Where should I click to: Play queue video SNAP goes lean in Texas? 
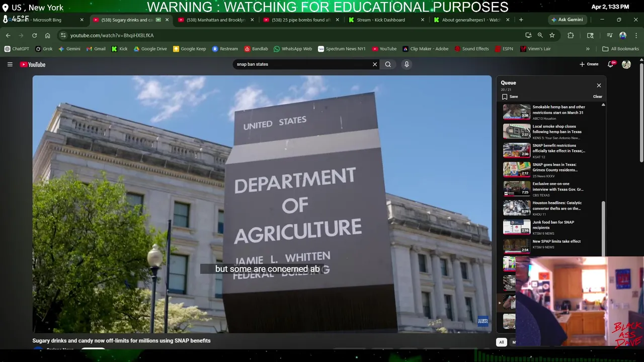point(552,169)
